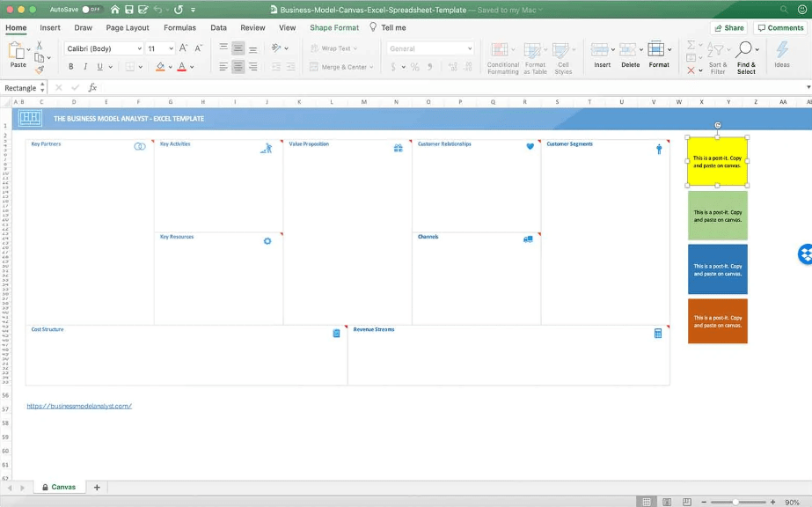The width and height of the screenshot is (812, 507).
Task: Click the Sort & Filter icon
Action: point(718,57)
